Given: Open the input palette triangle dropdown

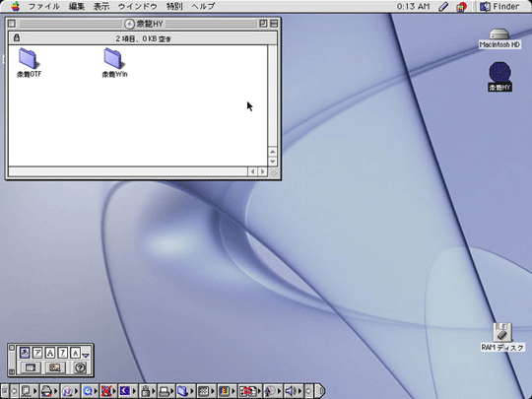Looking at the screenshot, I should [x=86, y=356].
